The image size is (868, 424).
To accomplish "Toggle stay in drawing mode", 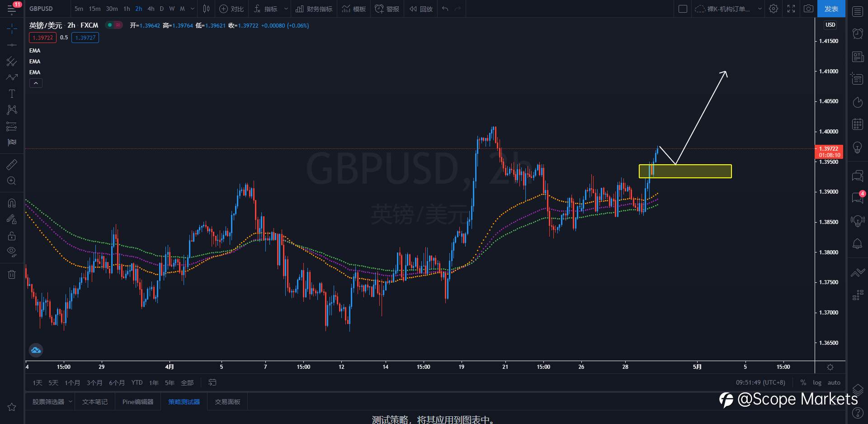I will pos(12,219).
